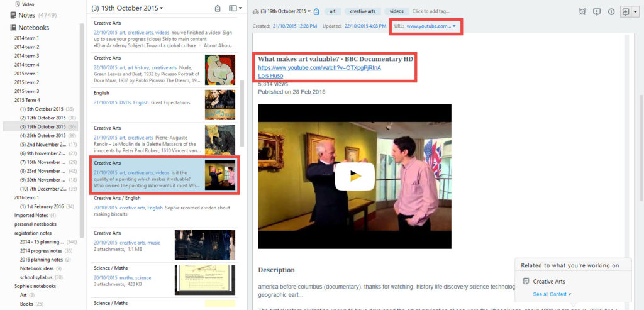
Task: Open the note info icon
Action: pyautogui.click(x=611, y=11)
